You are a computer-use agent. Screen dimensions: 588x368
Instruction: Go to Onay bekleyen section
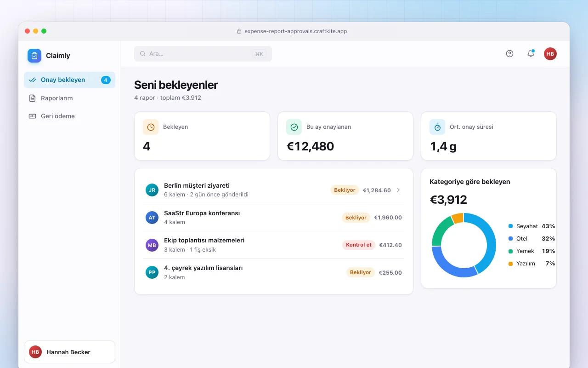(x=69, y=80)
